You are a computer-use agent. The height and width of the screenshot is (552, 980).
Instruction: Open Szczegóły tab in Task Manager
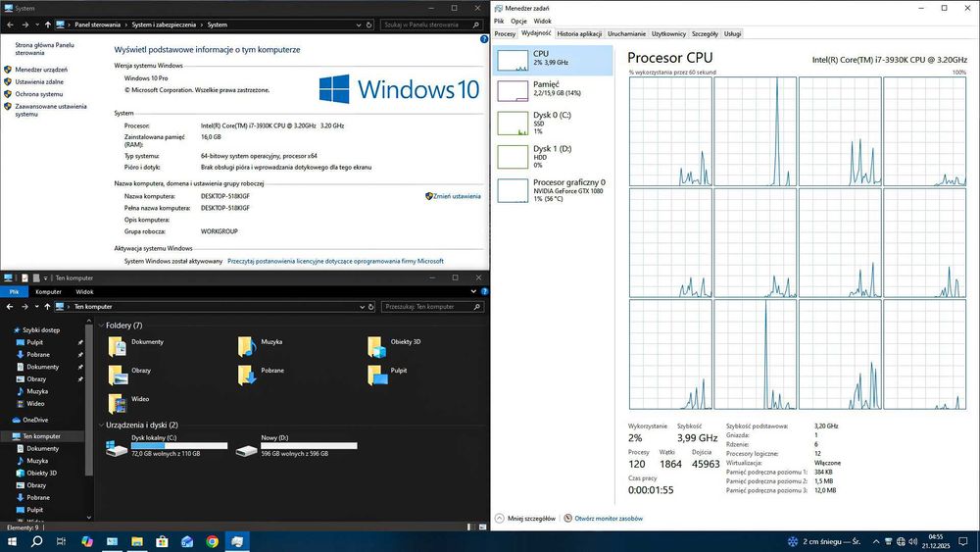(x=705, y=33)
